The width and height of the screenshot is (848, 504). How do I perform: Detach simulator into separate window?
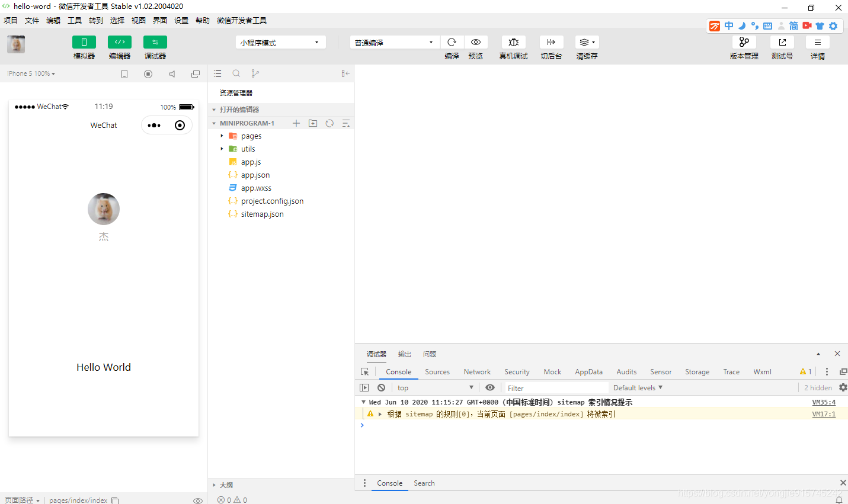tap(196, 74)
